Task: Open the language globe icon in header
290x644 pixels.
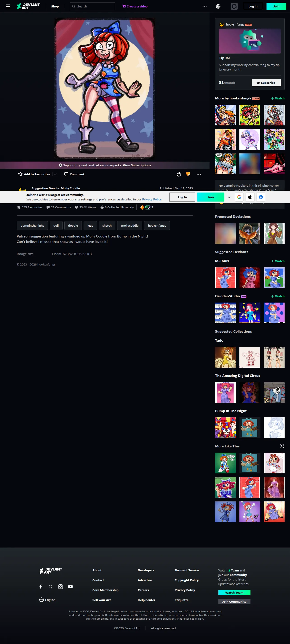Action: click(218, 6)
